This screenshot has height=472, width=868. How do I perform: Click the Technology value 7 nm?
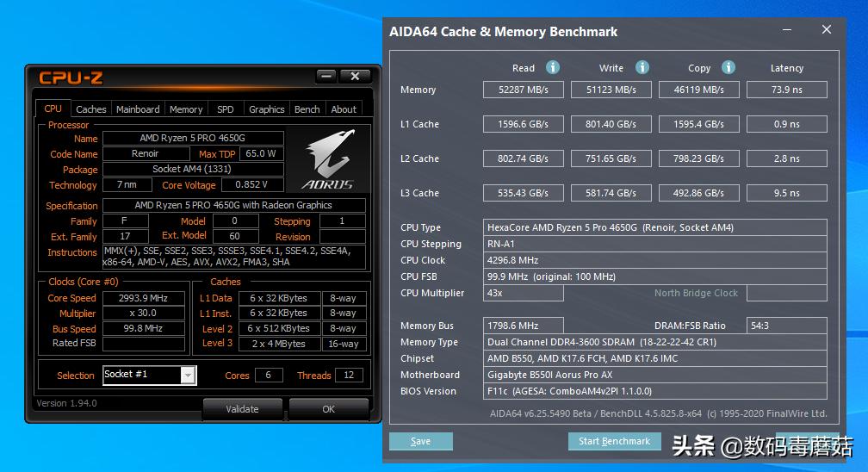(x=127, y=184)
